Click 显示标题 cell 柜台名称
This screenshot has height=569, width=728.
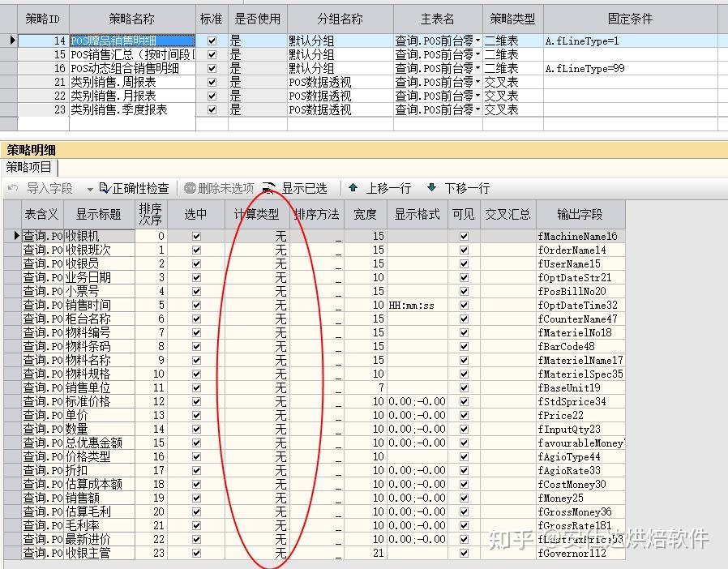pos(100,319)
